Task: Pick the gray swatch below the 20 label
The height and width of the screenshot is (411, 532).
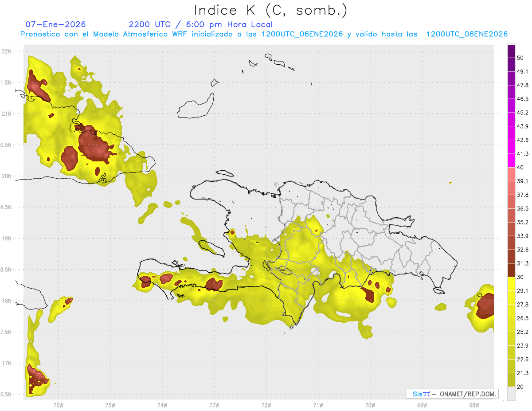Action: (x=511, y=393)
